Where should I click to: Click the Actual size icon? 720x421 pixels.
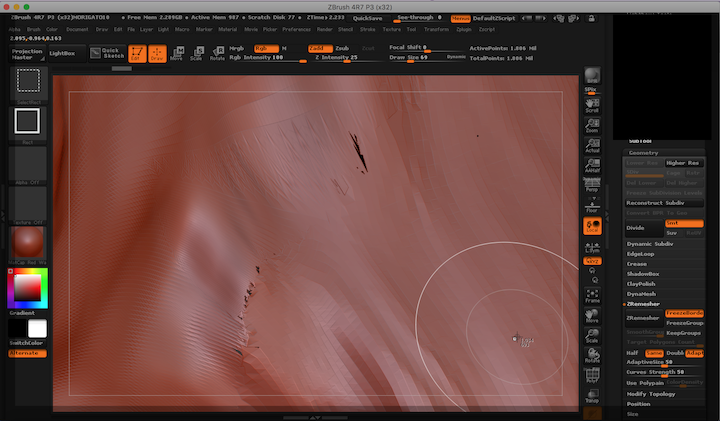[592, 146]
